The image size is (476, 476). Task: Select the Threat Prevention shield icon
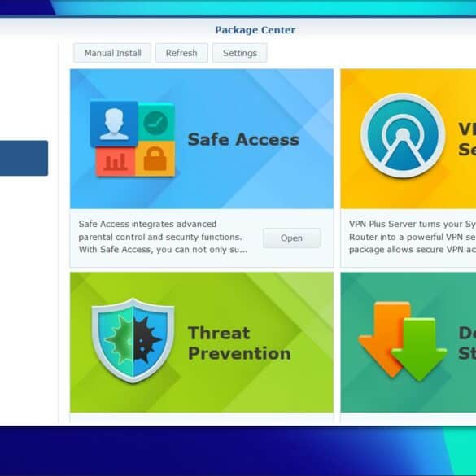[x=133, y=341]
